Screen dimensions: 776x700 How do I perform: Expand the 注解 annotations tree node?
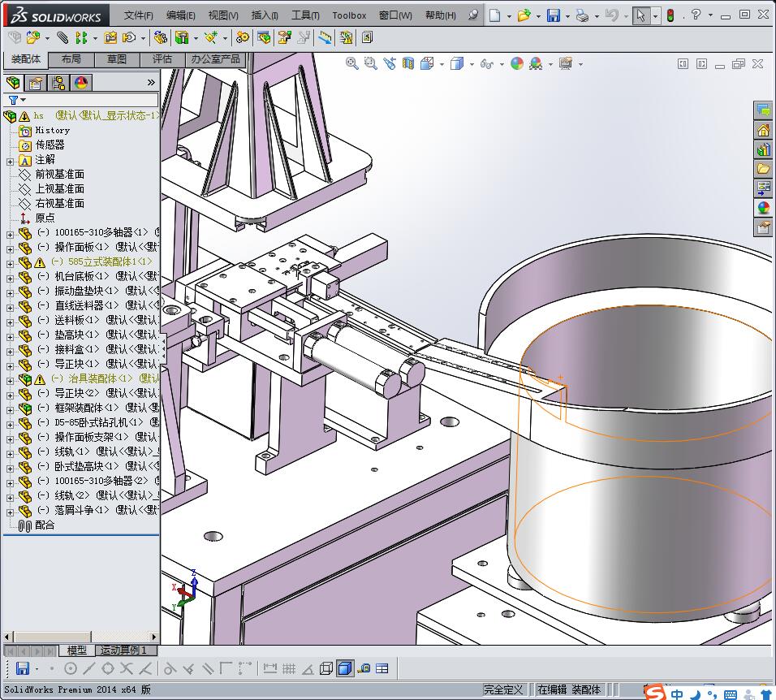pos(10,161)
